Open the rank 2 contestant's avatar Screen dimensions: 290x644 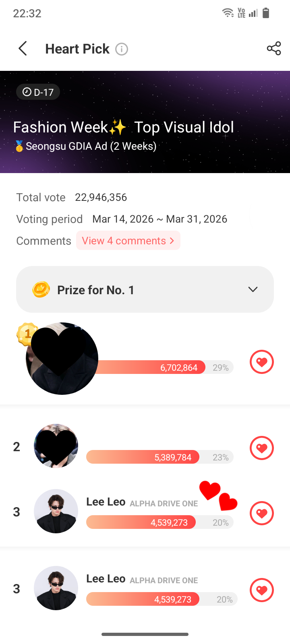pos(56,446)
